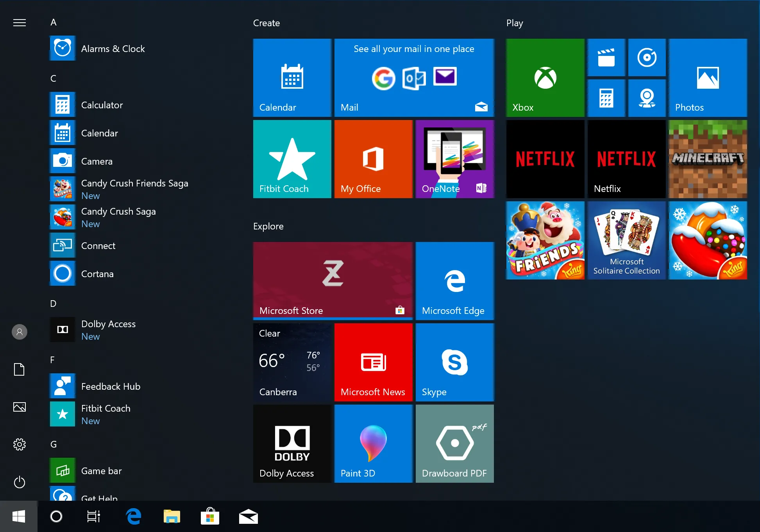Image resolution: width=760 pixels, height=532 pixels.
Task: Click the Settings gear icon in taskbar
Action: 19,444
